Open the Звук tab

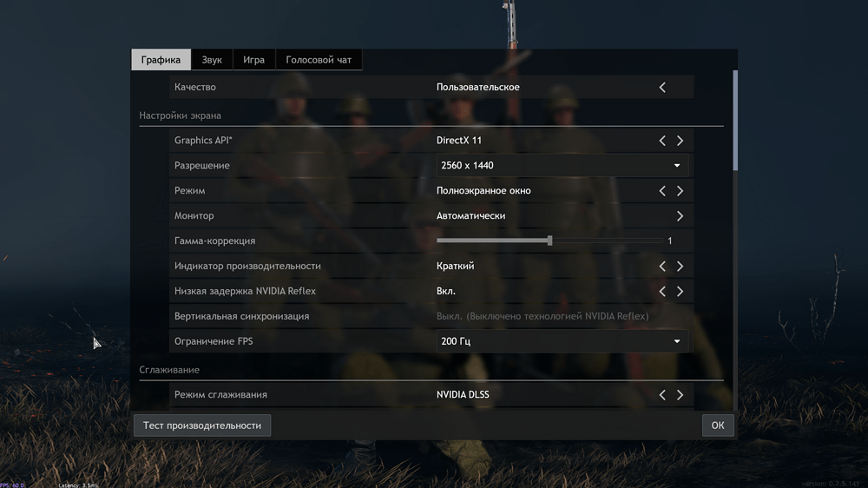[212, 60]
